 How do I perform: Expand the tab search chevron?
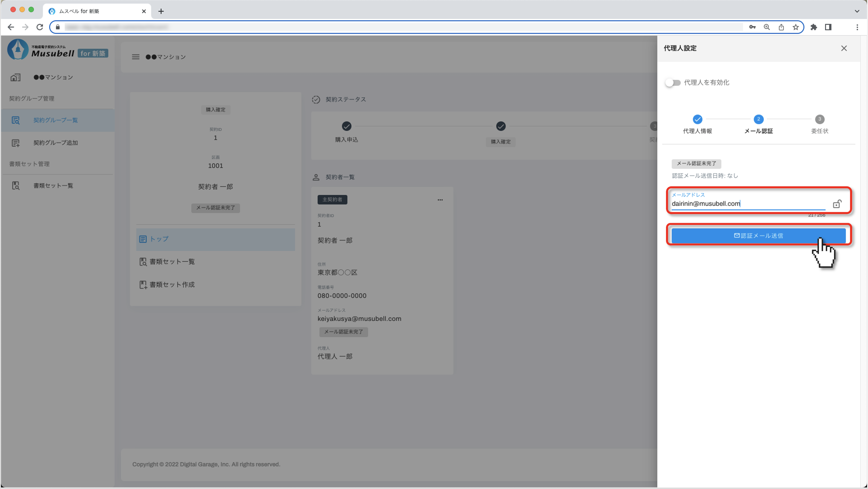[x=857, y=11]
